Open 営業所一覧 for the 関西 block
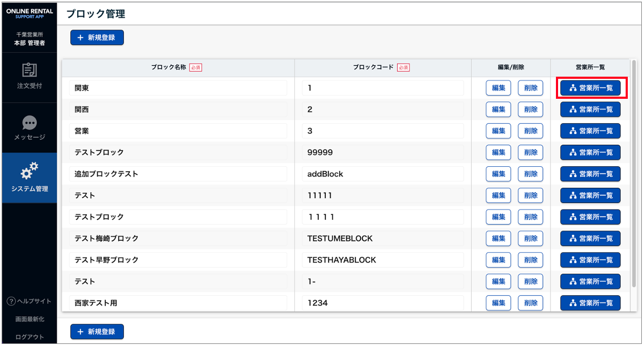Image resolution: width=644 pixels, height=345 pixels. [x=590, y=110]
